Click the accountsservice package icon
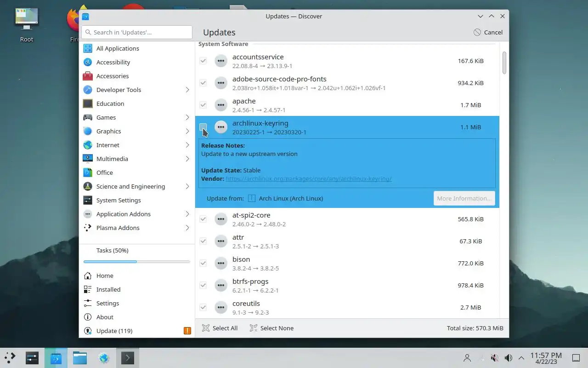The height and width of the screenshot is (368, 588). (221, 61)
